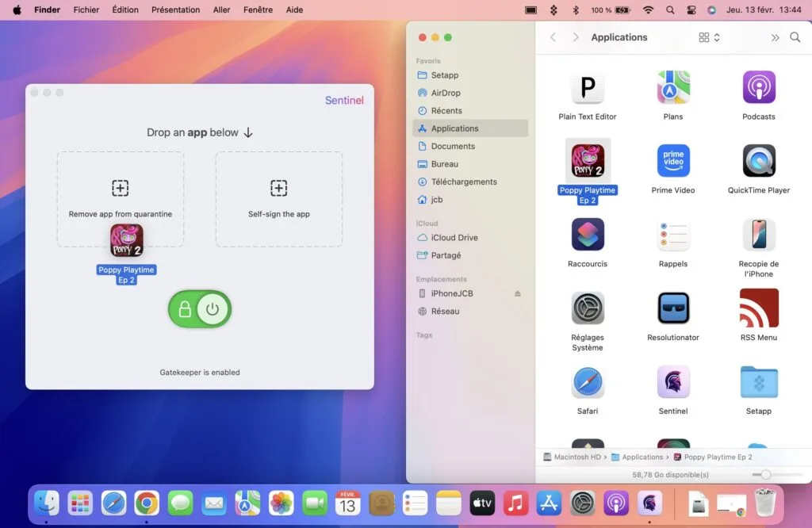Open the Édition menu
The height and width of the screenshot is (528, 812).
[125, 10]
